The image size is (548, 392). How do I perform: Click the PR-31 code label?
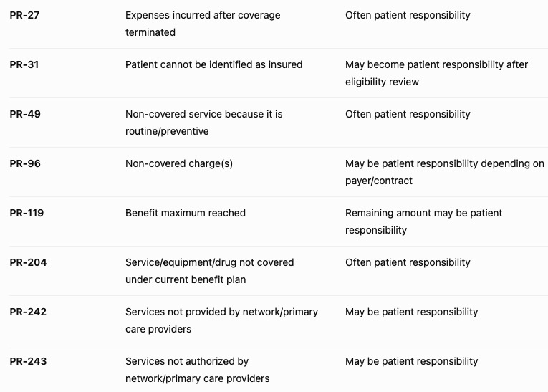pyautogui.click(x=24, y=64)
